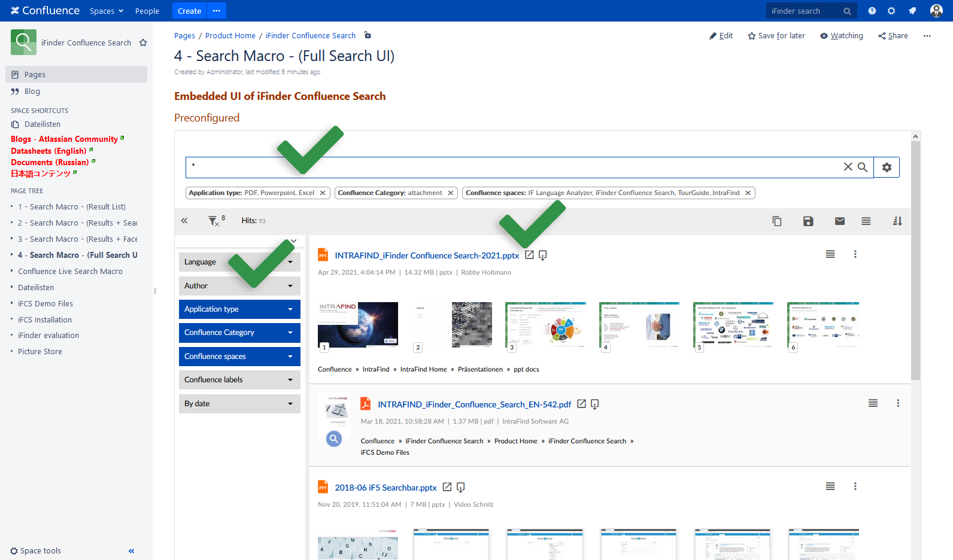Viewport: 953px width, 560px height.
Task: Open the People menu item
Action: [x=147, y=11]
